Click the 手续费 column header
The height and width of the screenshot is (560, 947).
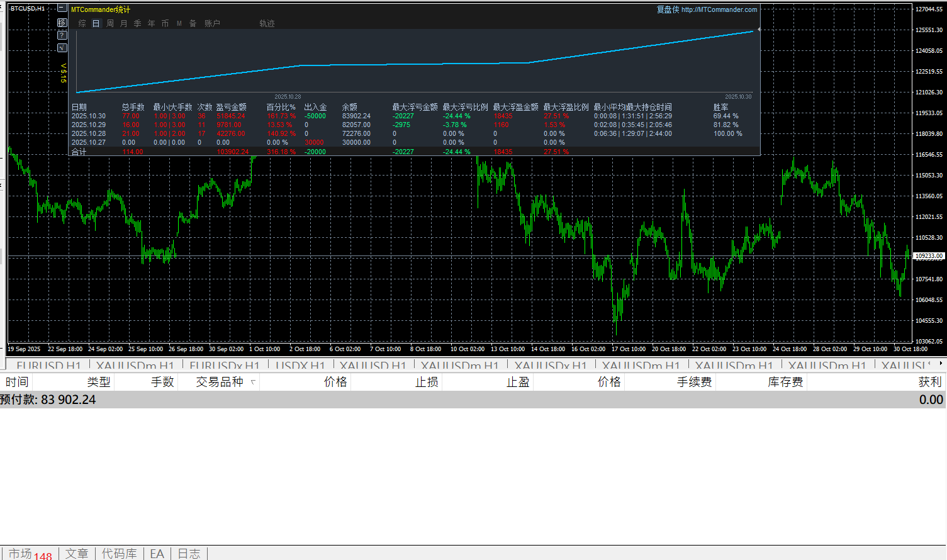(694, 382)
